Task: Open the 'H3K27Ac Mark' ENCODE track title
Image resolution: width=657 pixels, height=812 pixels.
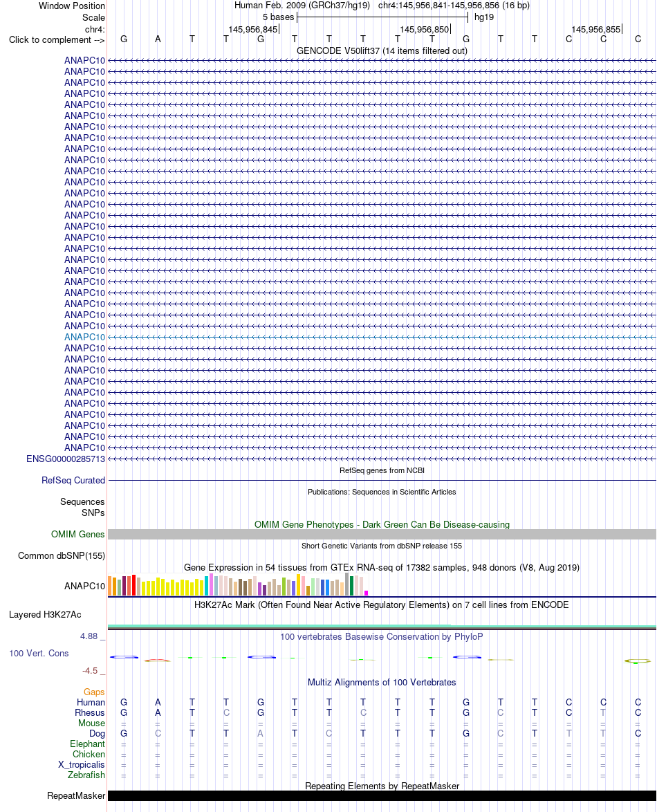Action: point(382,605)
